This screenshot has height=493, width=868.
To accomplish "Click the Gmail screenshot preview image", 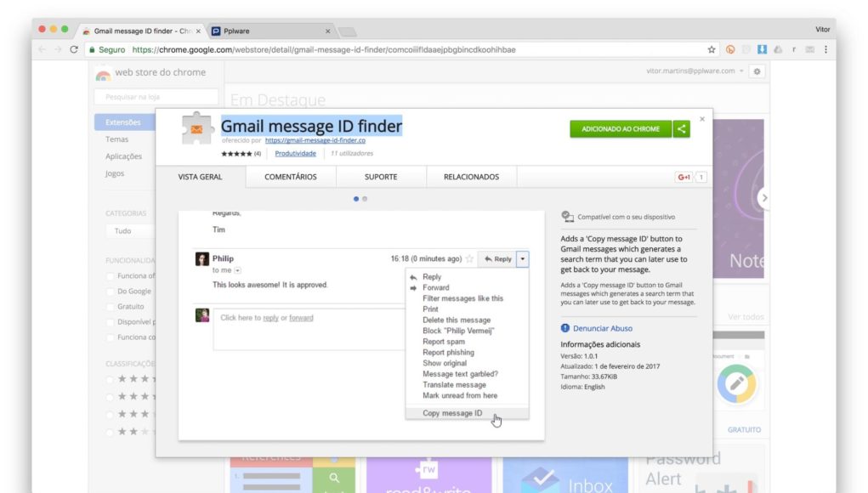I will point(361,326).
